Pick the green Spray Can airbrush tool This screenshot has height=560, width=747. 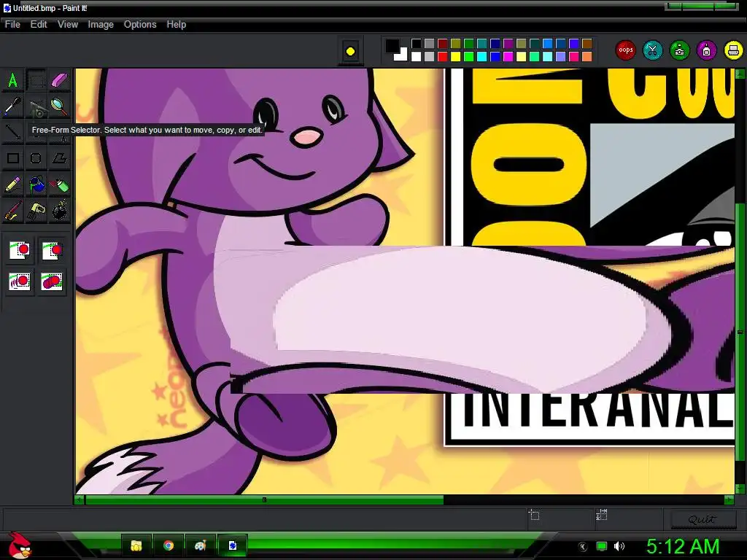[60, 184]
